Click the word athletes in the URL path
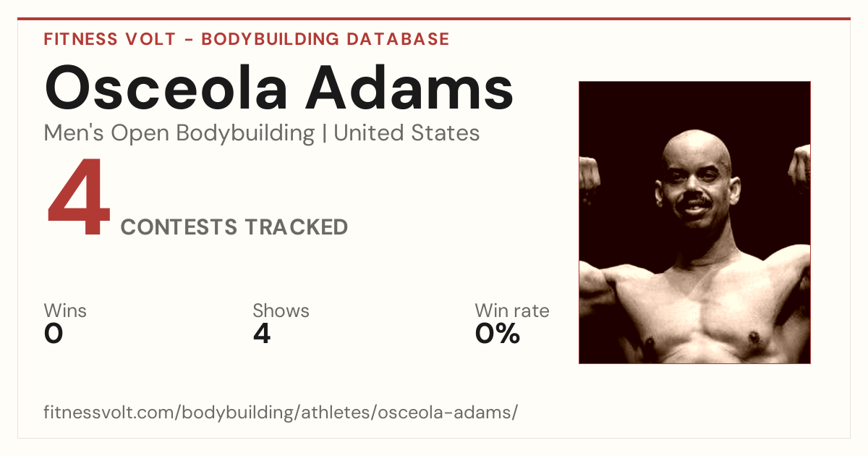The image size is (868, 456). click(333, 413)
